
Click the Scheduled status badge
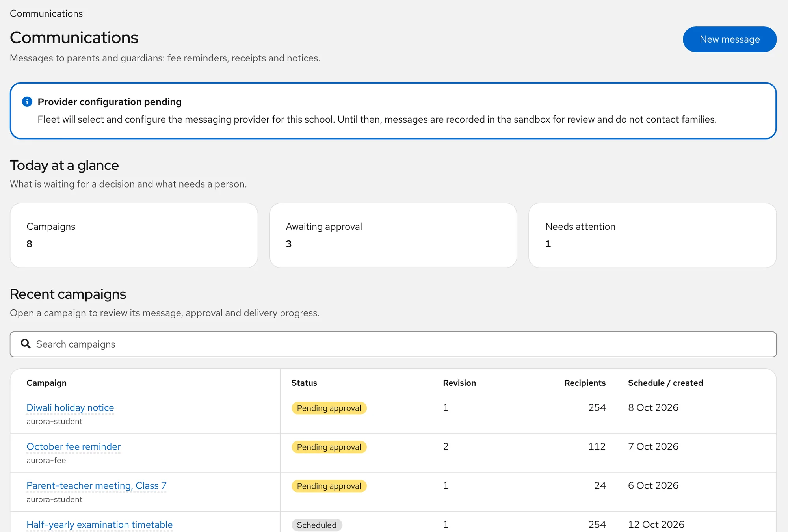pos(317,525)
